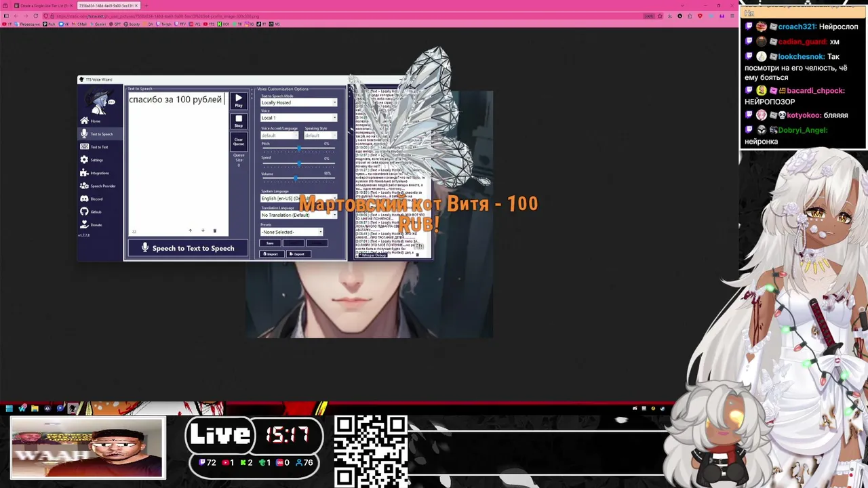Open Presets dropdown showing None Selected

click(x=292, y=232)
